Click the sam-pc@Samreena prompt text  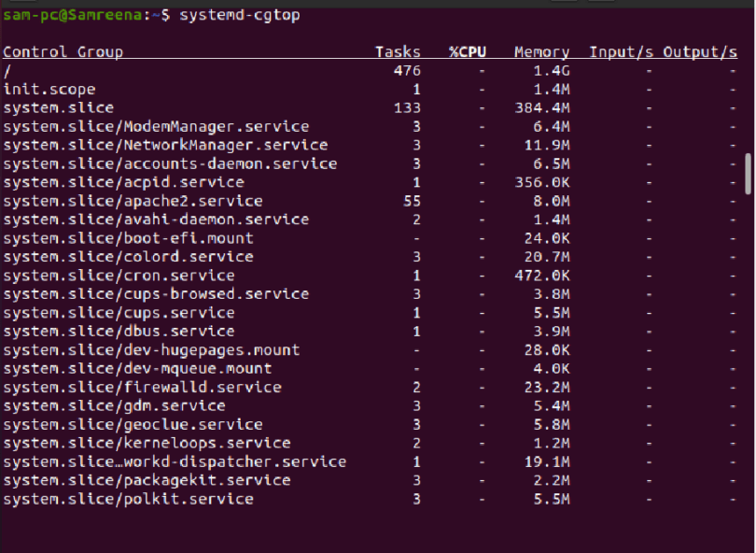[72, 15]
